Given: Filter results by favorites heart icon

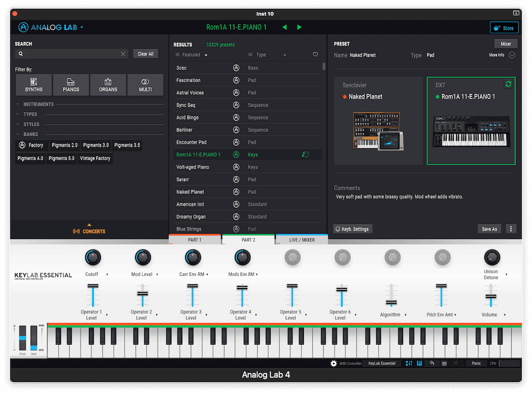Looking at the screenshot, I should point(315,54).
